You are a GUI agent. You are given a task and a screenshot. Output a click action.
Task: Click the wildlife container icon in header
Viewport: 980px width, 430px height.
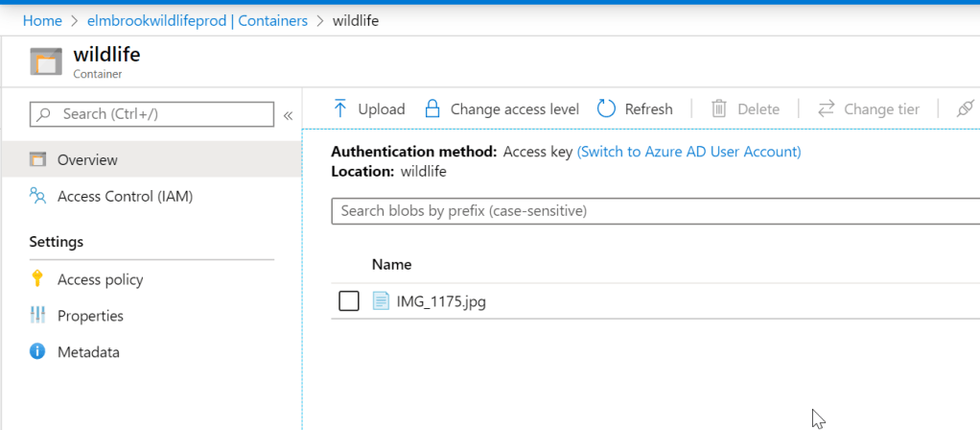[46, 61]
